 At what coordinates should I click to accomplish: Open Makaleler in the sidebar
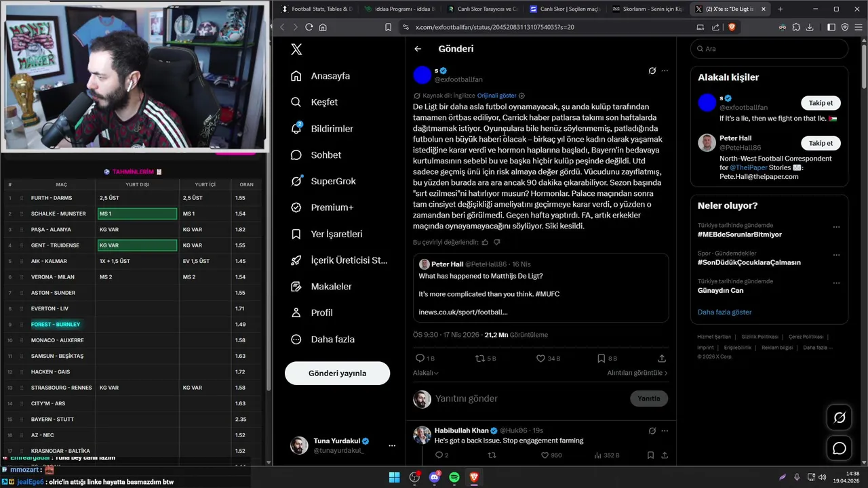pyautogui.click(x=321, y=287)
